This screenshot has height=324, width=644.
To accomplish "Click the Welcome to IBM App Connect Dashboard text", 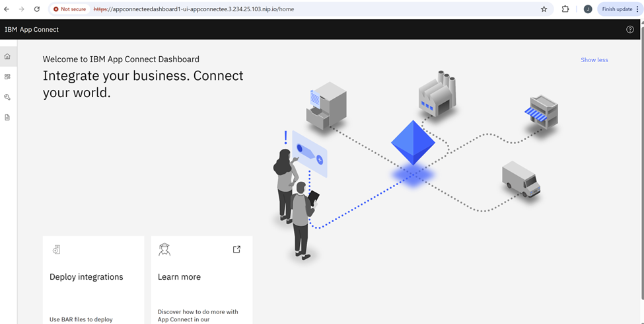I will pyautogui.click(x=121, y=60).
